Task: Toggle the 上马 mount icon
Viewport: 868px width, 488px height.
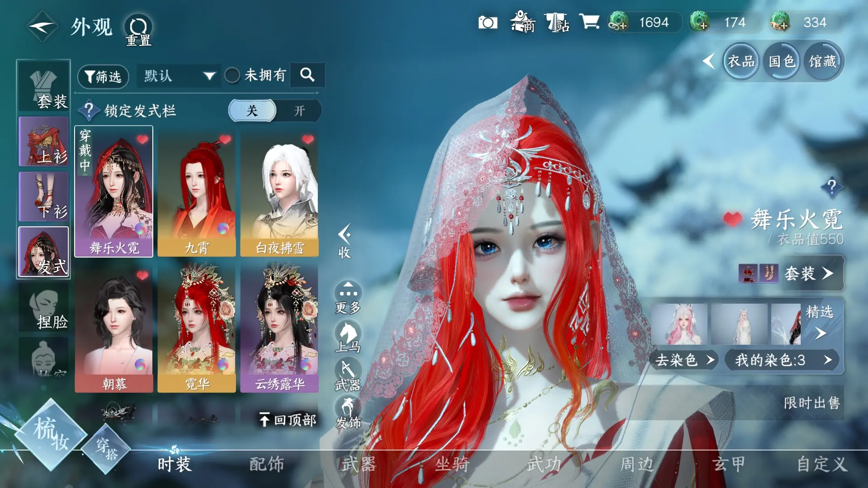Action: 348,338
